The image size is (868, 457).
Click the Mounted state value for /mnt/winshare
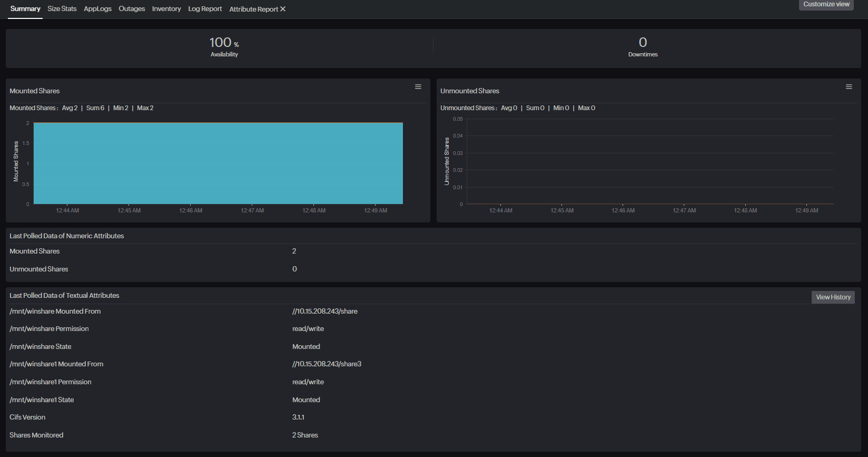tap(306, 347)
